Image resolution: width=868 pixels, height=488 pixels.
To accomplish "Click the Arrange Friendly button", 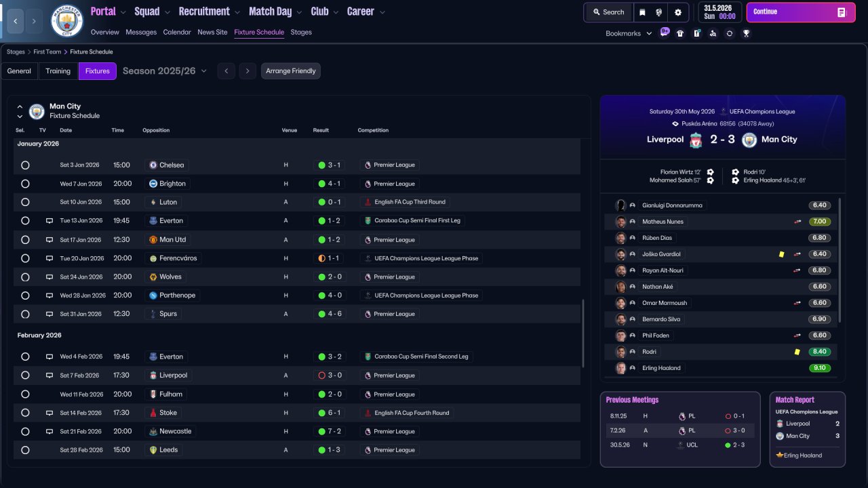I will tap(291, 71).
